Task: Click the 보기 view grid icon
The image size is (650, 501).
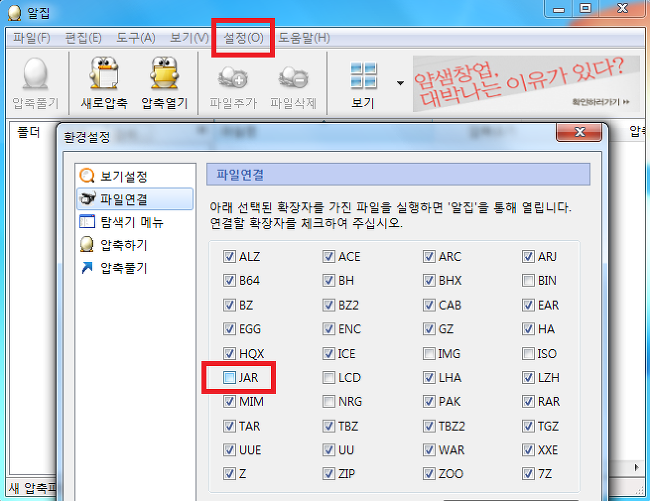Action: point(363,75)
